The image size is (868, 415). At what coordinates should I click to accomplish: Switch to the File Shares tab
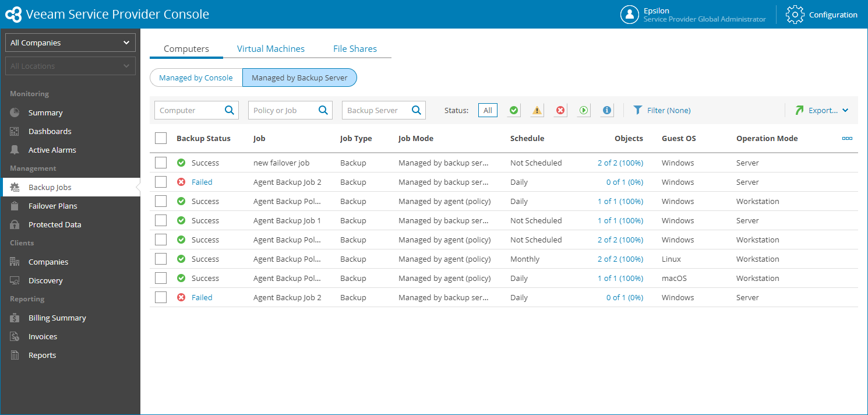[355, 49]
